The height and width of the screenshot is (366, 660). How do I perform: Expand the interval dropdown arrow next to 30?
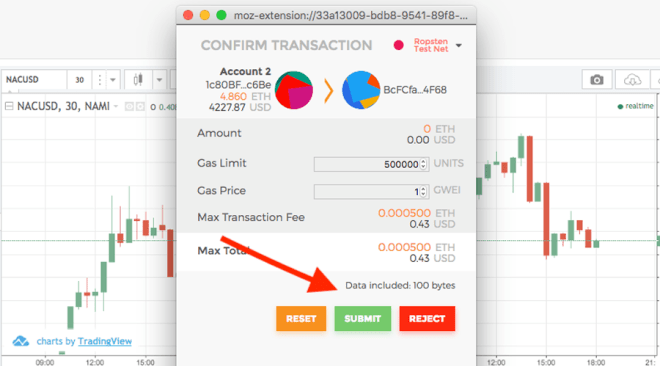113,79
